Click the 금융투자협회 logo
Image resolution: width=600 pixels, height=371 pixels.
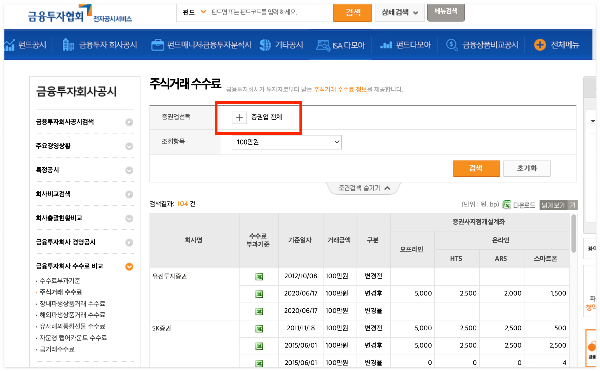(80, 15)
